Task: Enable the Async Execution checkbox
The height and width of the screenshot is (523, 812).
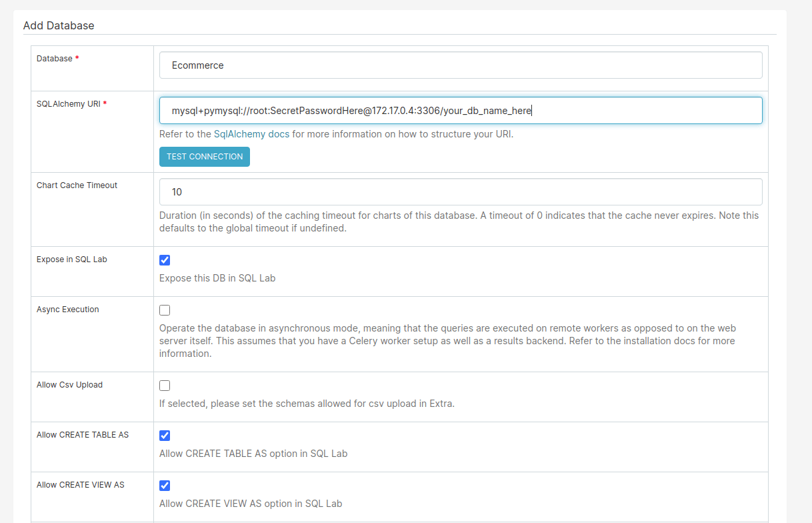Action: click(x=165, y=310)
